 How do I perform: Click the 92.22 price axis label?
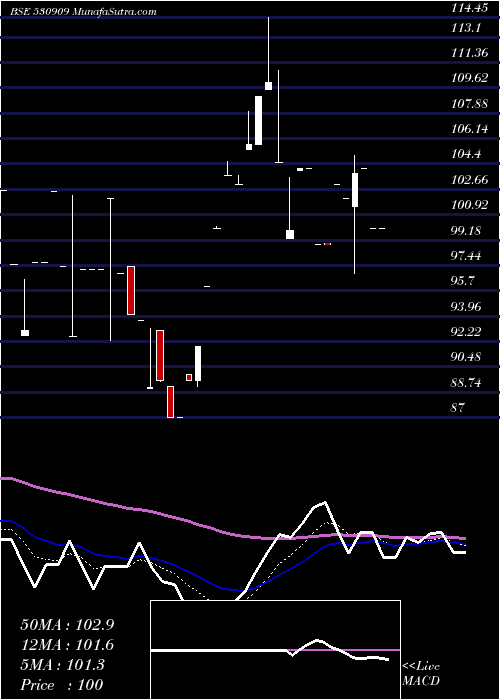click(x=467, y=332)
